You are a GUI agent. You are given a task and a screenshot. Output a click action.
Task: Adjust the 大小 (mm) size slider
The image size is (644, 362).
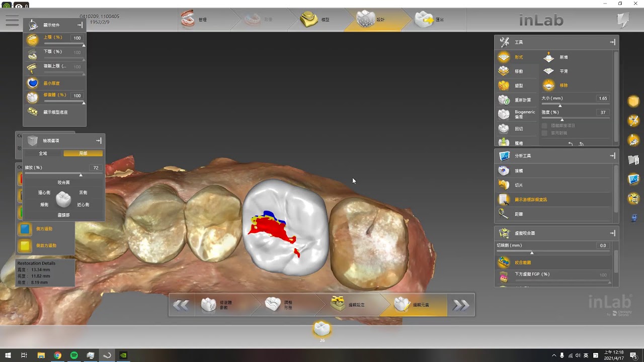point(576,105)
